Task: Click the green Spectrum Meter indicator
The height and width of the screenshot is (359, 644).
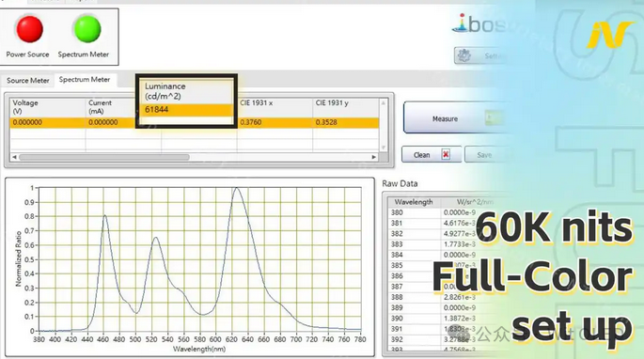Action: (87, 29)
